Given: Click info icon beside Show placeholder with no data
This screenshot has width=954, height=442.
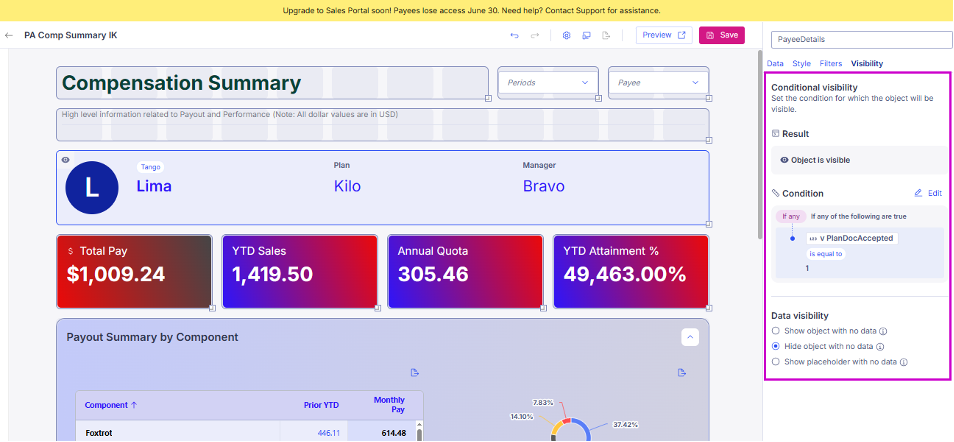Looking at the screenshot, I should (904, 362).
